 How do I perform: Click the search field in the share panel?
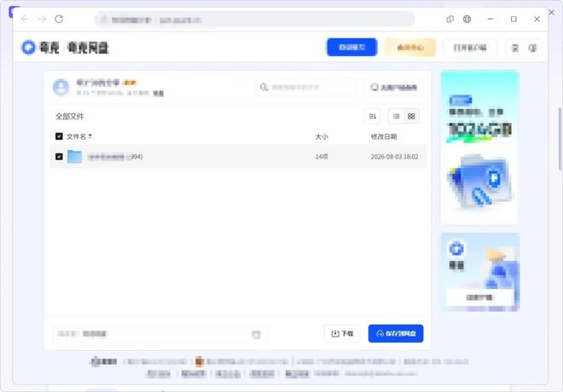305,87
